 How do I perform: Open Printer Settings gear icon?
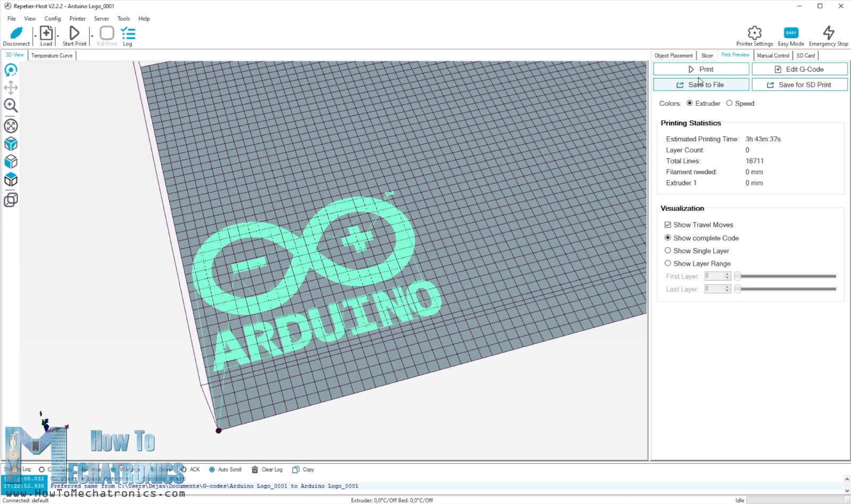point(754,33)
